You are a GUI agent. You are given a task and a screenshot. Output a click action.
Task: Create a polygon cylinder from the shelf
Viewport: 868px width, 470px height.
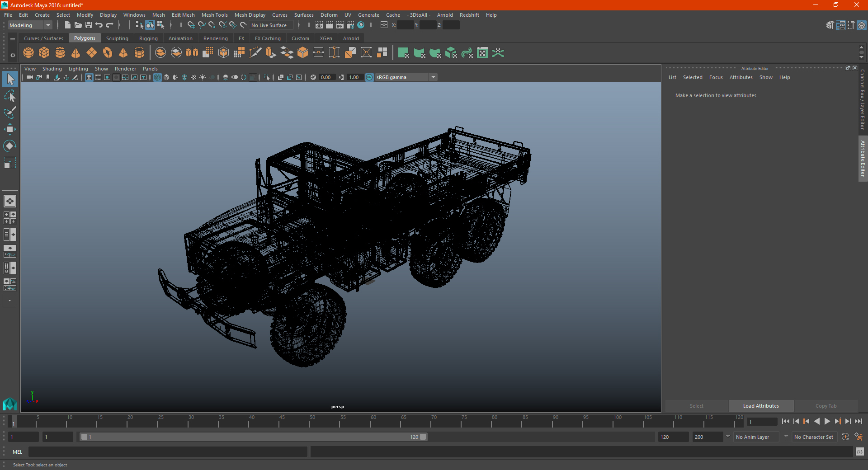point(60,53)
